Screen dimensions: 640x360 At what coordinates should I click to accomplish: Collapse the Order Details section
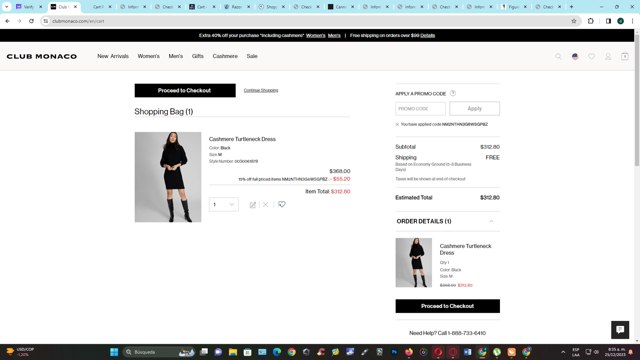(491, 221)
